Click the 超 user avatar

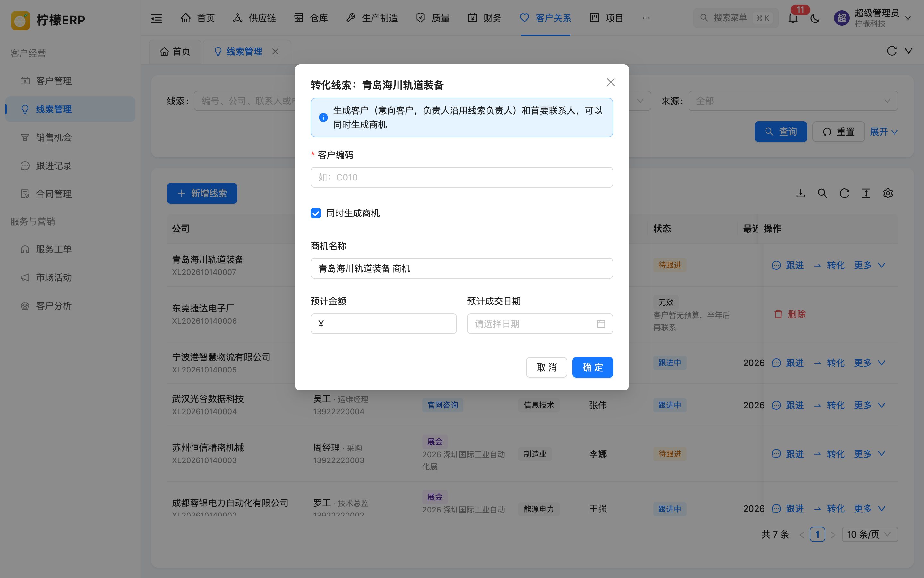[x=842, y=18]
